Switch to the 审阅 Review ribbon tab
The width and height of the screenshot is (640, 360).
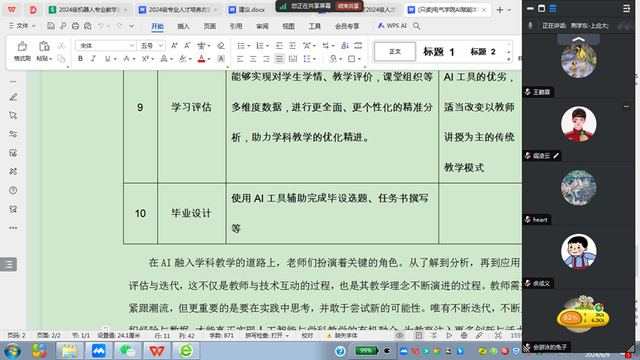point(262,26)
